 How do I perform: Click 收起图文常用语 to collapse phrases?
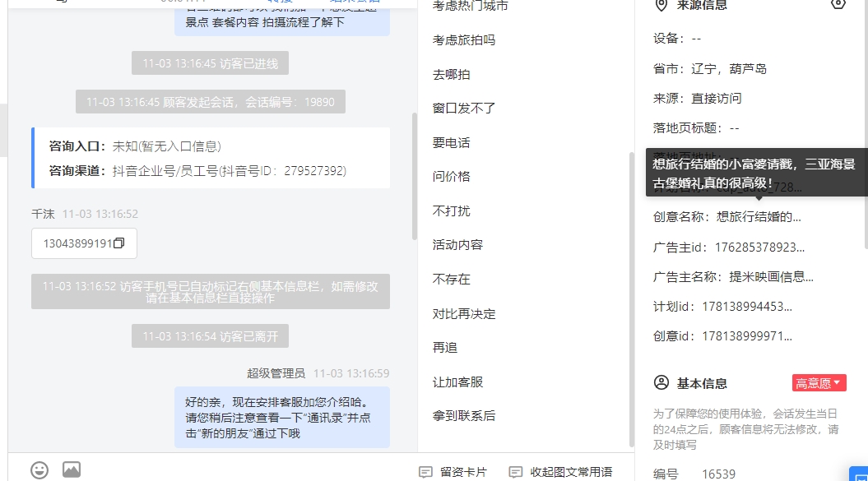pos(560,472)
